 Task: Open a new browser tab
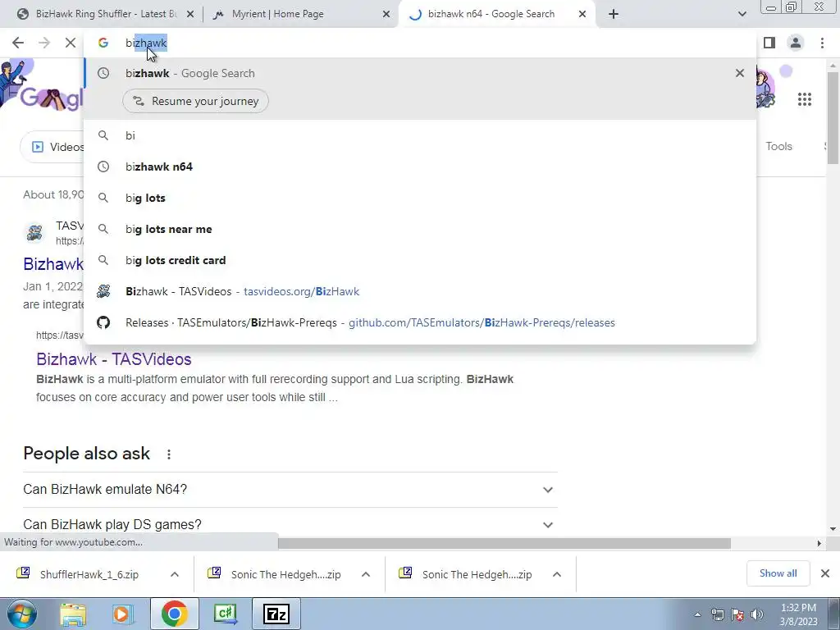pos(614,14)
